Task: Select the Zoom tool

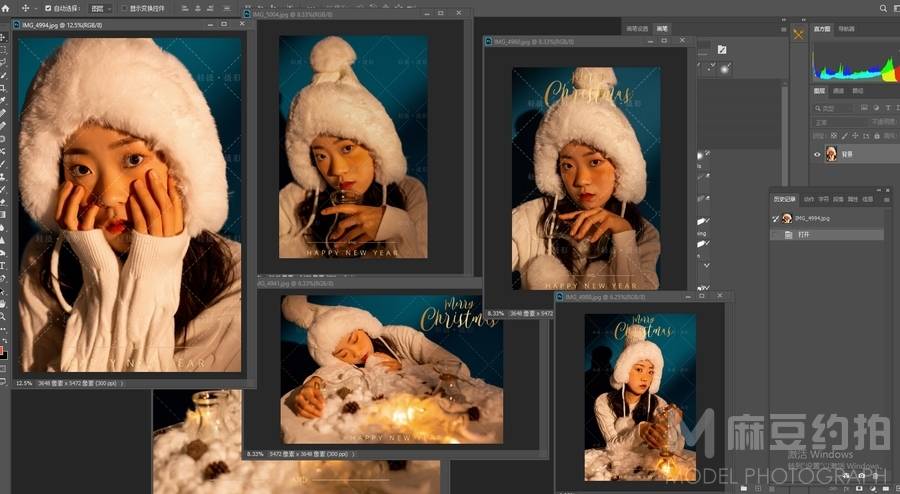Action: (3, 316)
